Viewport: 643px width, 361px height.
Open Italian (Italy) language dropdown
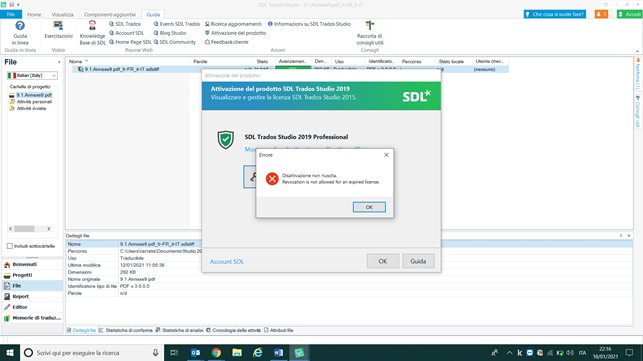pos(32,75)
